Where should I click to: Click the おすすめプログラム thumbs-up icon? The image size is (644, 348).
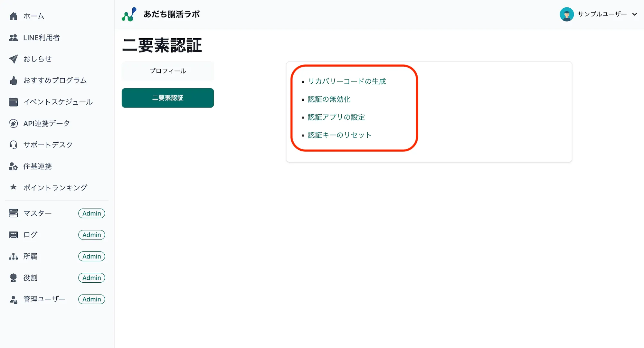point(13,80)
